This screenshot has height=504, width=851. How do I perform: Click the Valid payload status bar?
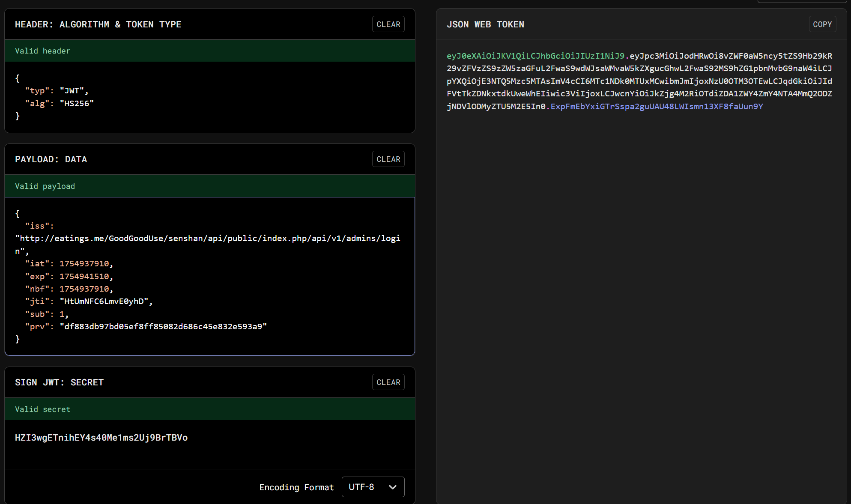click(210, 186)
